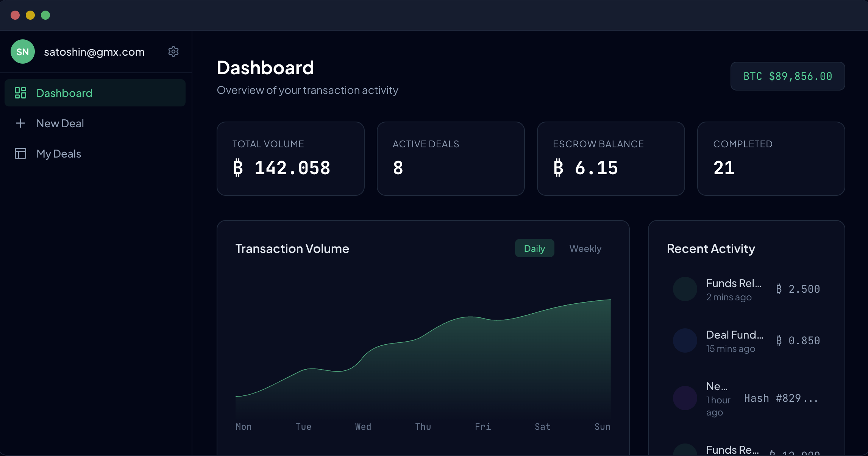The image size is (868, 456).
Task: Open the Escrow Balance stat card
Action: pos(610,158)
